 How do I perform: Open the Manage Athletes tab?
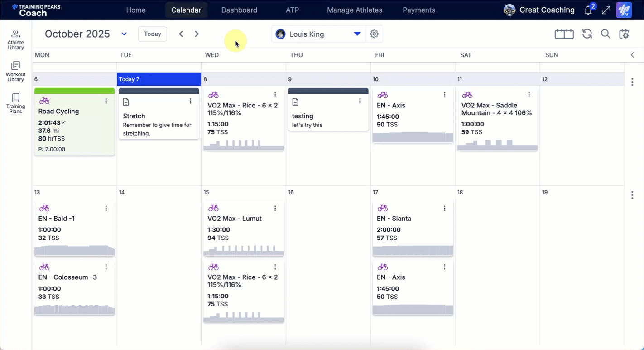pos(354,10)
